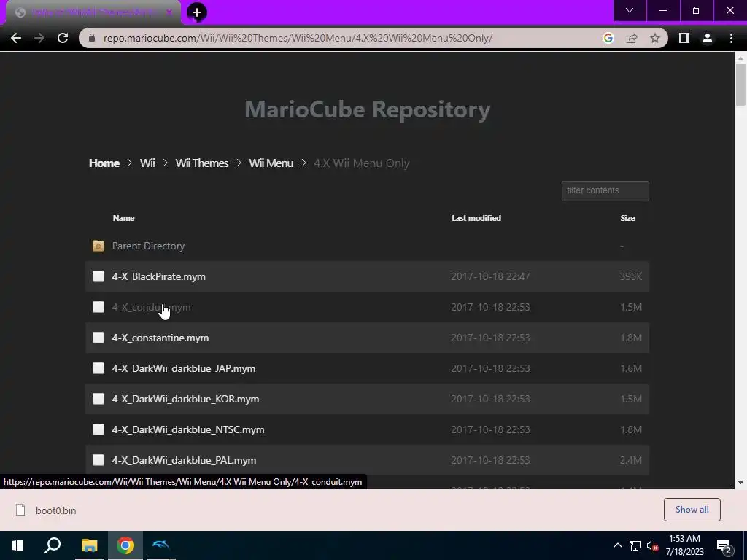This screenshot has width=747, height=560.
Task: Show hidden system tray icons
Action: click(x=617, y=545)
